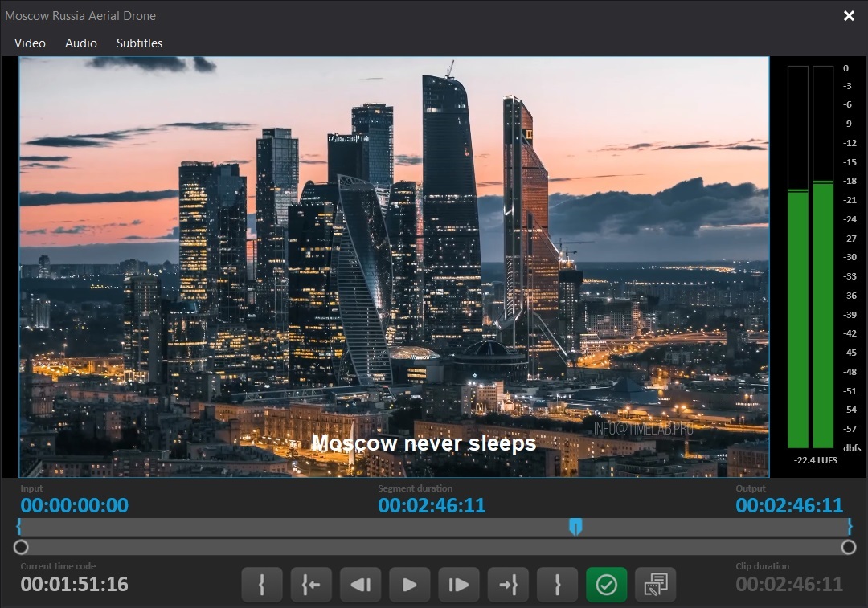868x608 pixels.
Task: Click the Segment duration timecode value
Action: pos(432,505)
